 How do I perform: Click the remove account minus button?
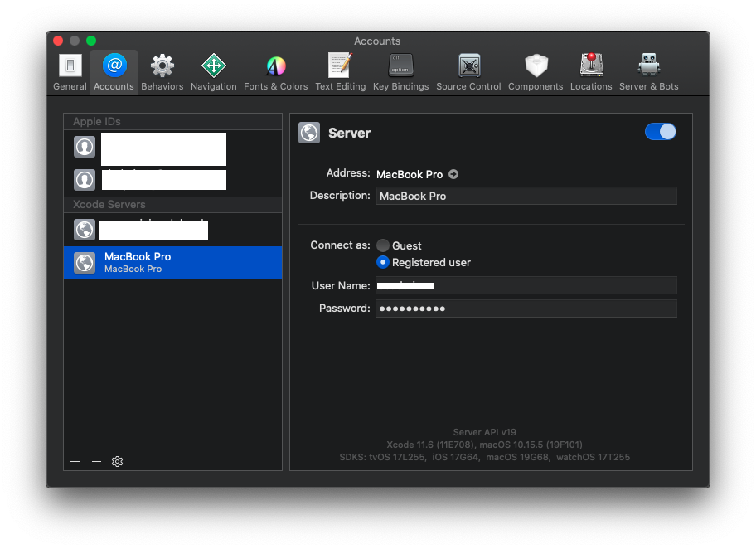point(96,462)
